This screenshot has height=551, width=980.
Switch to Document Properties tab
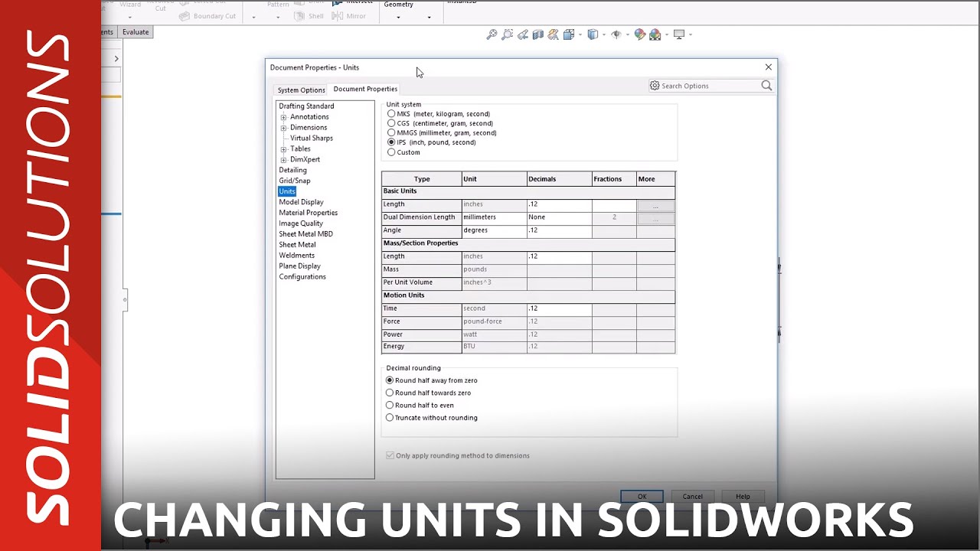(x=365, y=89)
